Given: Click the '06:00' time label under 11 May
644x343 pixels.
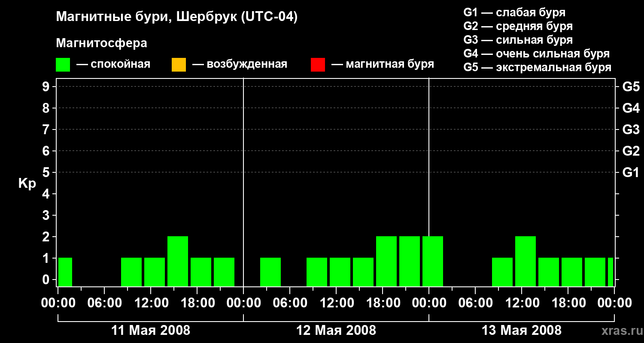Looking at the screenshot, I should coord(104,303).
